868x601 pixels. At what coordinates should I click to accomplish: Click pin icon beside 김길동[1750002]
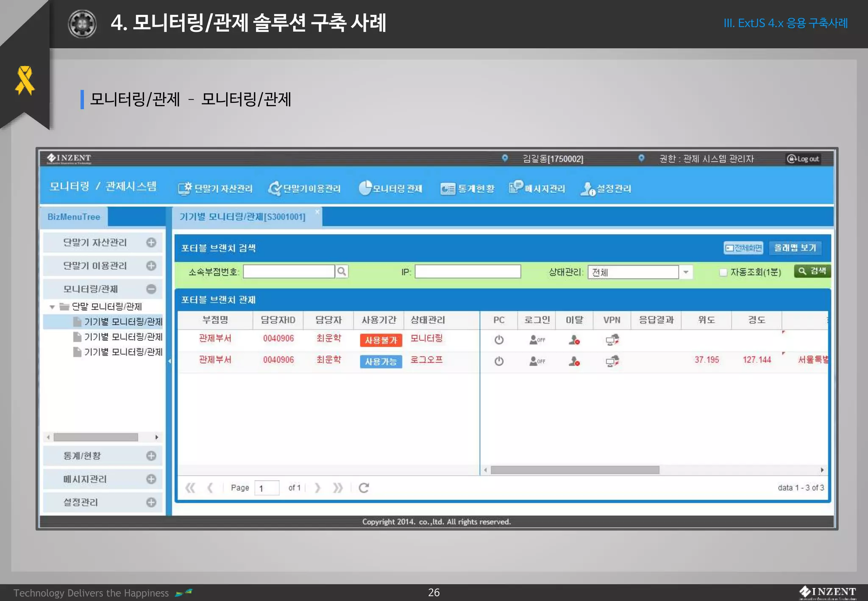505,158
